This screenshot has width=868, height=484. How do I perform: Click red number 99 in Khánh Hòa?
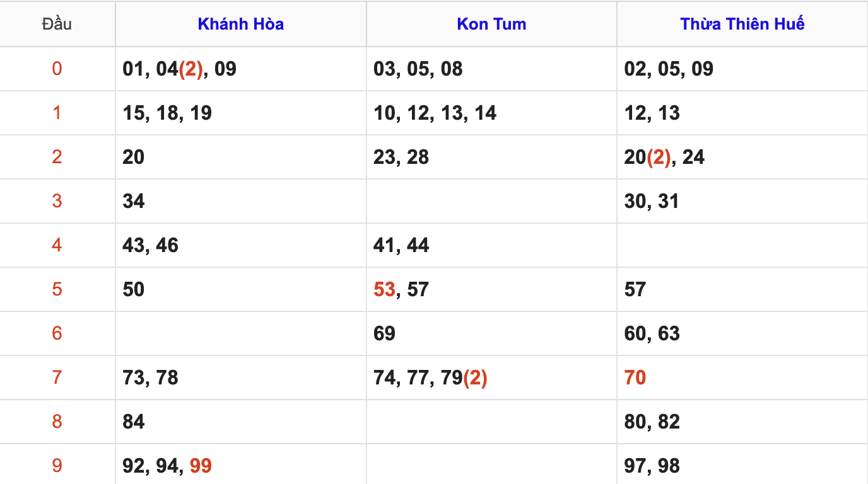point(201,466)
